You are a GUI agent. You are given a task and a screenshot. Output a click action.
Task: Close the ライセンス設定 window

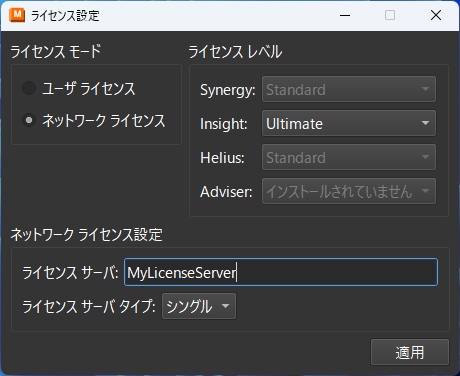tap(436, 15)
